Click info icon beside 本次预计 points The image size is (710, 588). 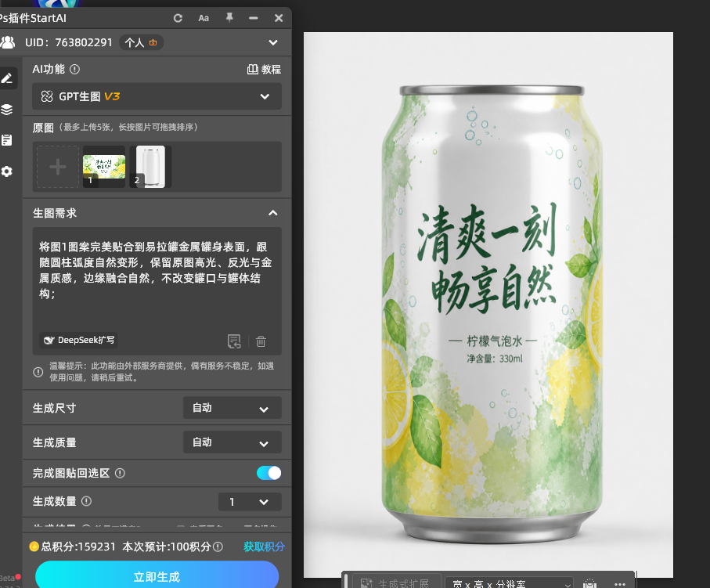click(x=218, y=547)
